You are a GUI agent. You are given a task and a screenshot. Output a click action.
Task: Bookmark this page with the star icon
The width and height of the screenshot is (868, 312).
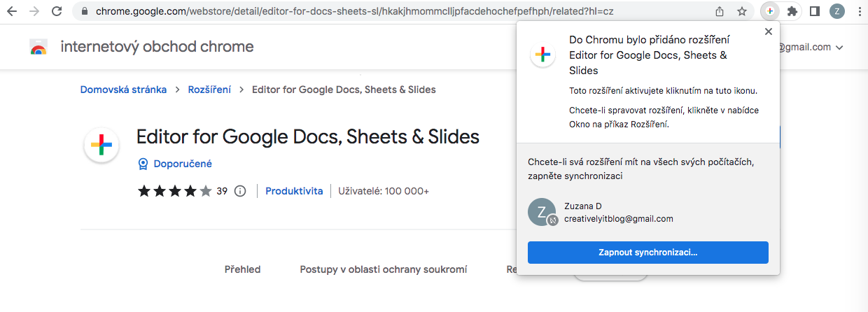[742, 12]
